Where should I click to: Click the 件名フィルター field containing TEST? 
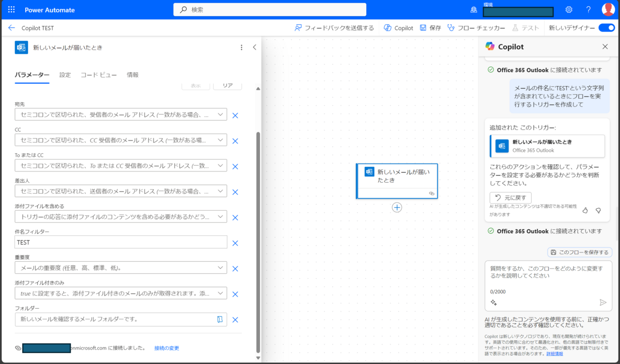coord(121,242)
